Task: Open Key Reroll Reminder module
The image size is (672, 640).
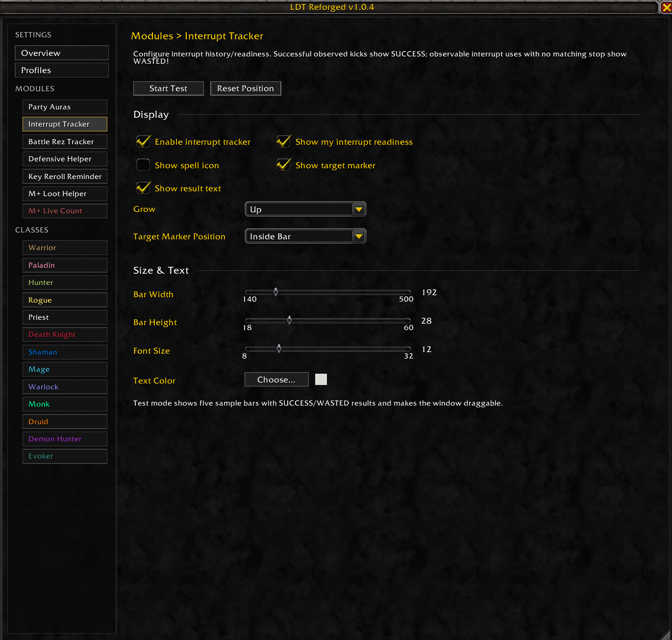Action: (65, 177)
